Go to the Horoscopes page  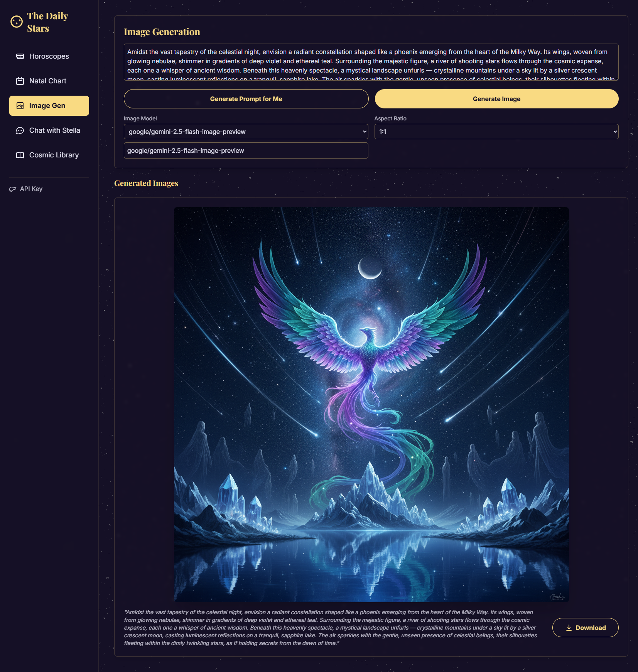[49, 56]
